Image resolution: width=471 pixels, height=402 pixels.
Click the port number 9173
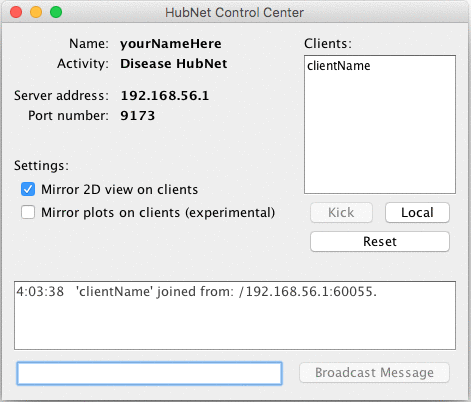click(137, 116)
